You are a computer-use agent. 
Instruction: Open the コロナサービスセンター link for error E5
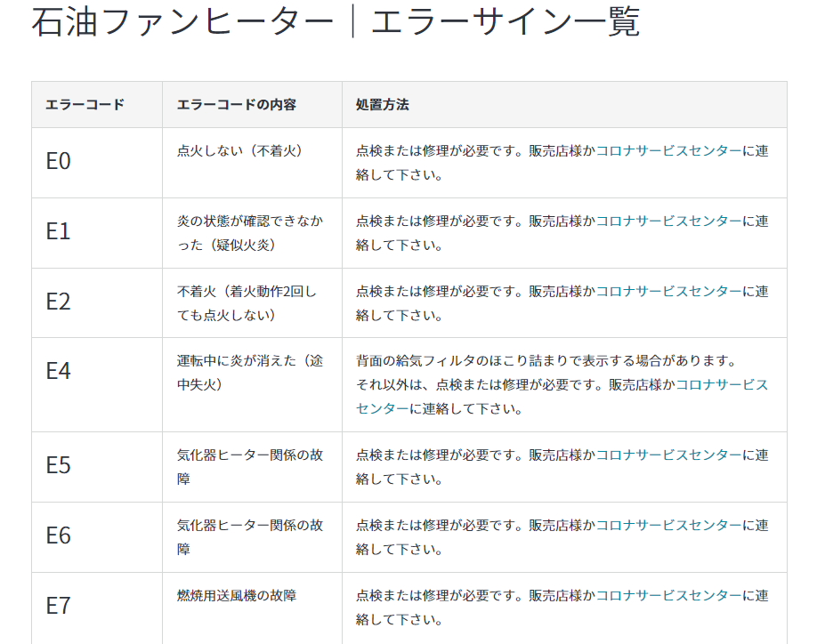pyautogui.click(x=667, y=455)
